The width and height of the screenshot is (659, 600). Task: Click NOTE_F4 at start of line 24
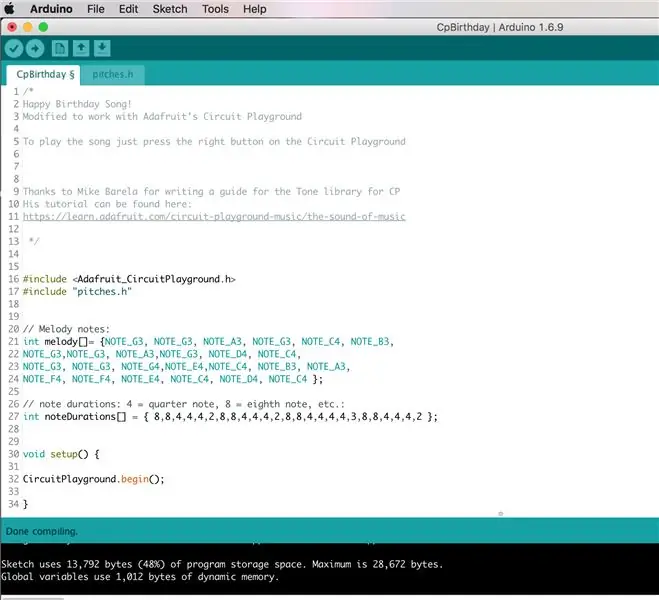click(42, 379)
